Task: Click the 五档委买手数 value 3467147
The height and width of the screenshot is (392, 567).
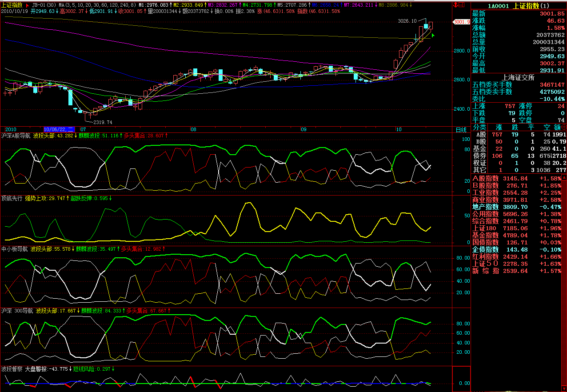Action: 552,84
